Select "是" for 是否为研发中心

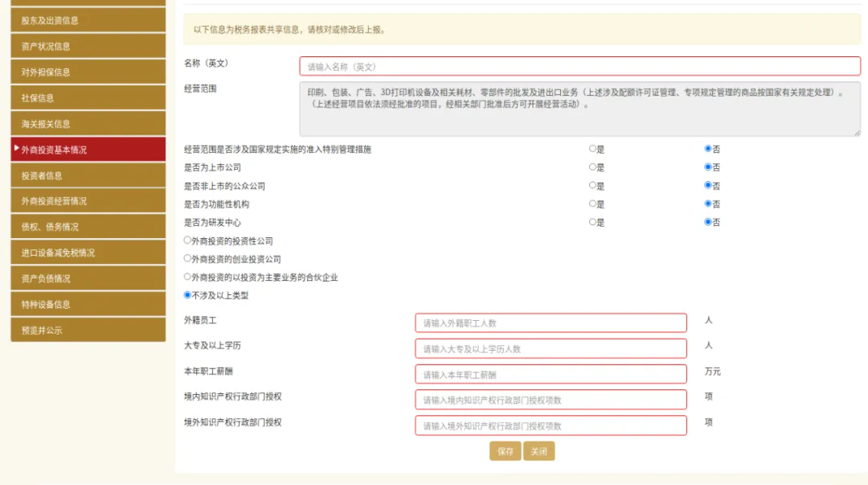point(592,221)
